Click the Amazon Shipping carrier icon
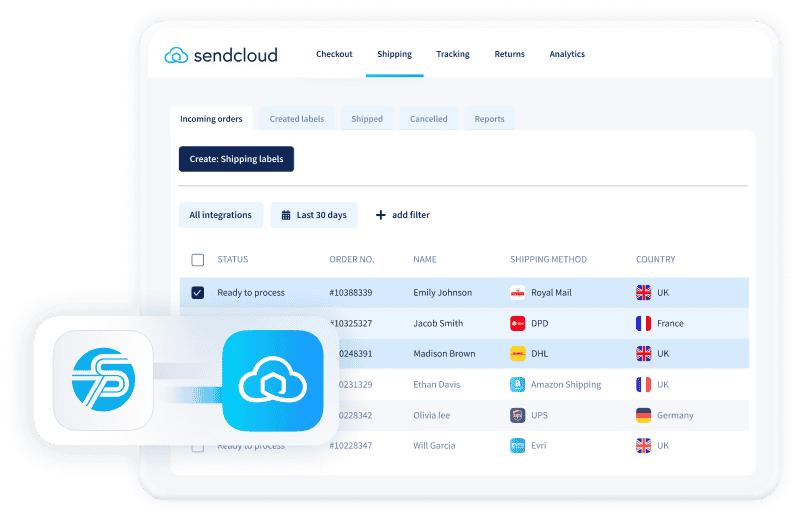Image resolution: width=799 pixels, height=517 pixels. [x=517, y=385]
